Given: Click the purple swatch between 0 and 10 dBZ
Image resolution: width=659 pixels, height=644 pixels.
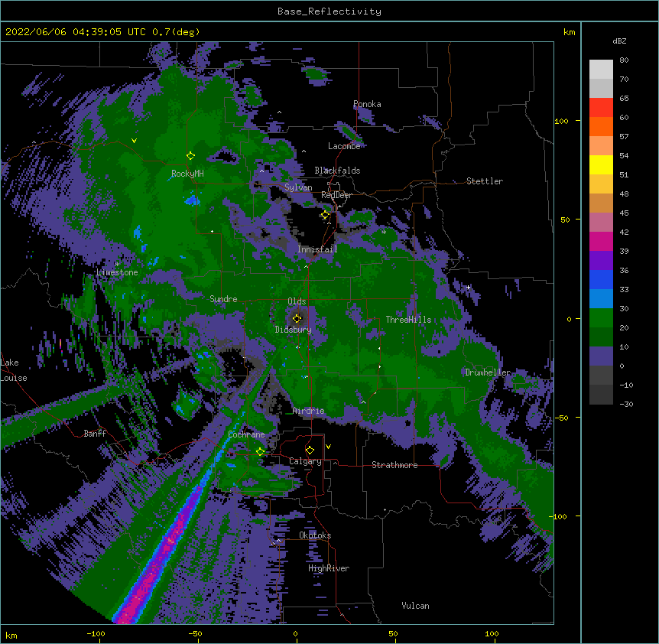Looking at the screenshot, I should 601,356.
